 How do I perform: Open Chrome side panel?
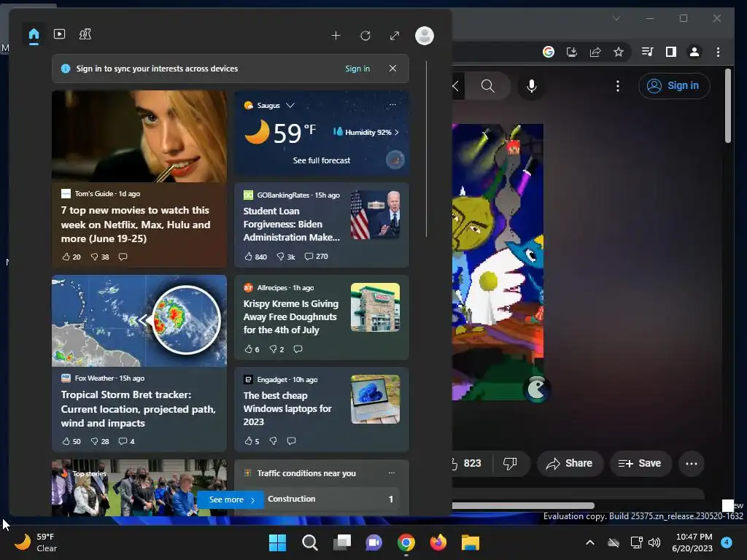(671, 52)
